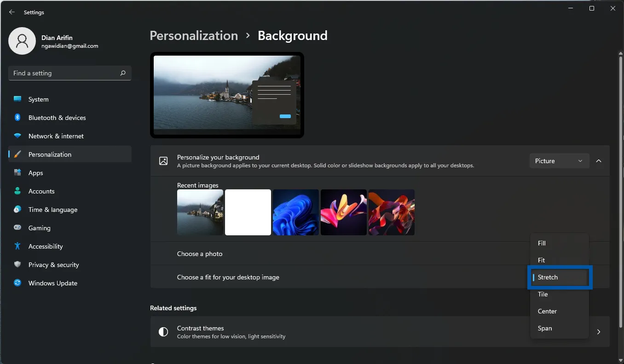
Task: Select the Span fit option
Action: (545, 328)
